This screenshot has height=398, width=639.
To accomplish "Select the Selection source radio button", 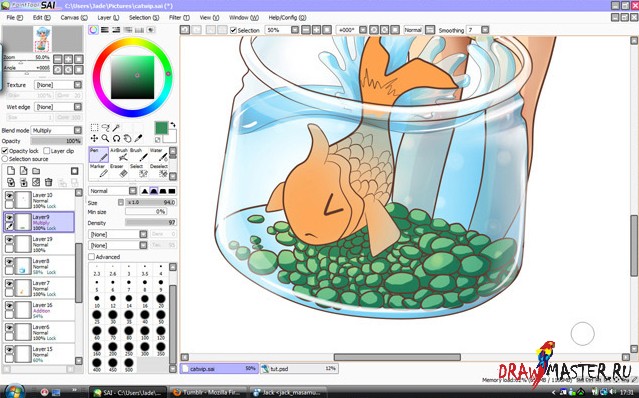I will tap(5, 159).
